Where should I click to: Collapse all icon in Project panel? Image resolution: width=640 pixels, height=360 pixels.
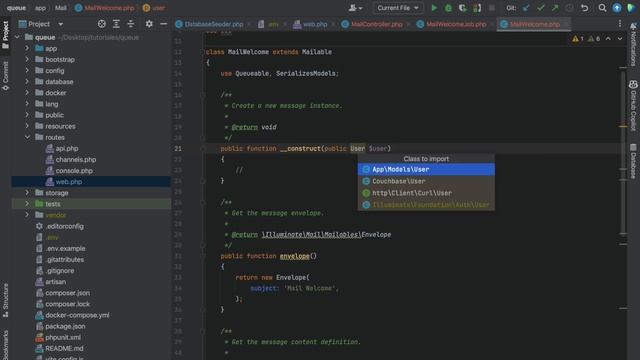131,24
